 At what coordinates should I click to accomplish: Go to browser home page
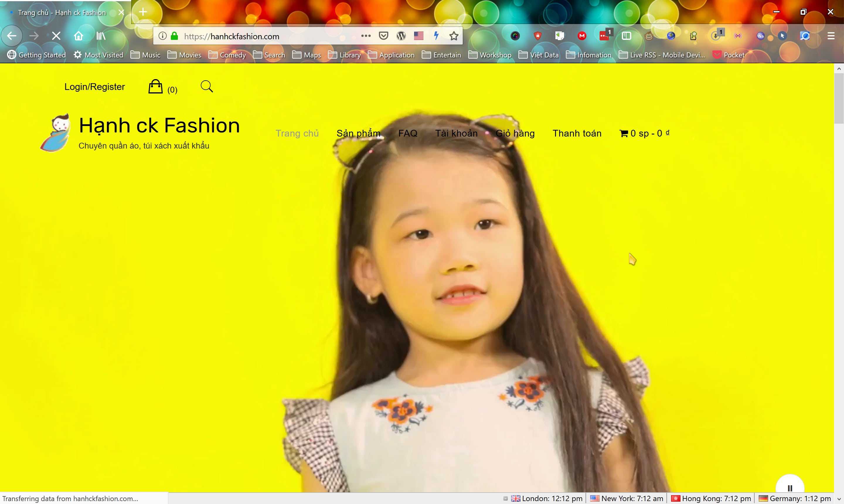pyautogui.click(x=79, y=36)
